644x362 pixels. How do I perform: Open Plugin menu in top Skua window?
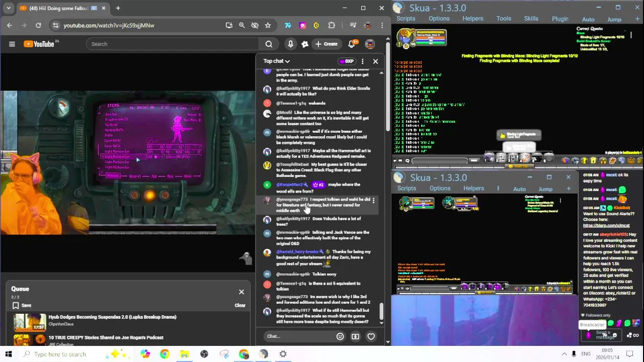click(x=560, y=19)
